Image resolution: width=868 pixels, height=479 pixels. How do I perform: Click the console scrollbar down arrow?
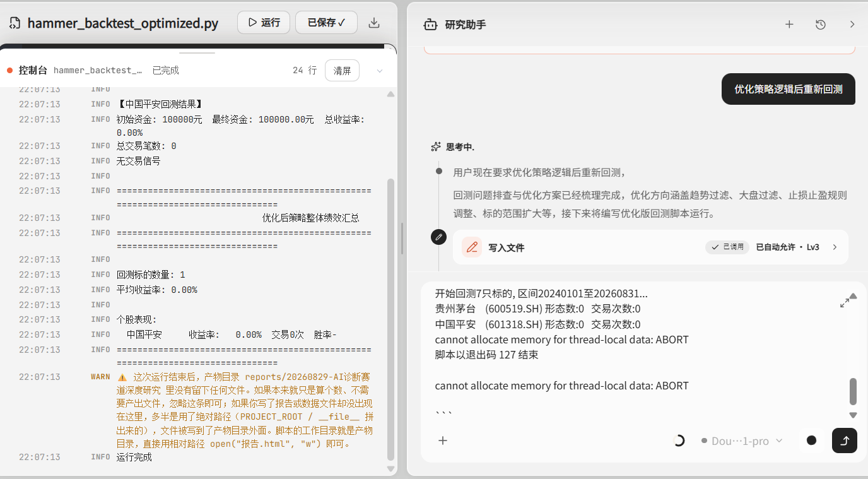(x=390, y=469)
